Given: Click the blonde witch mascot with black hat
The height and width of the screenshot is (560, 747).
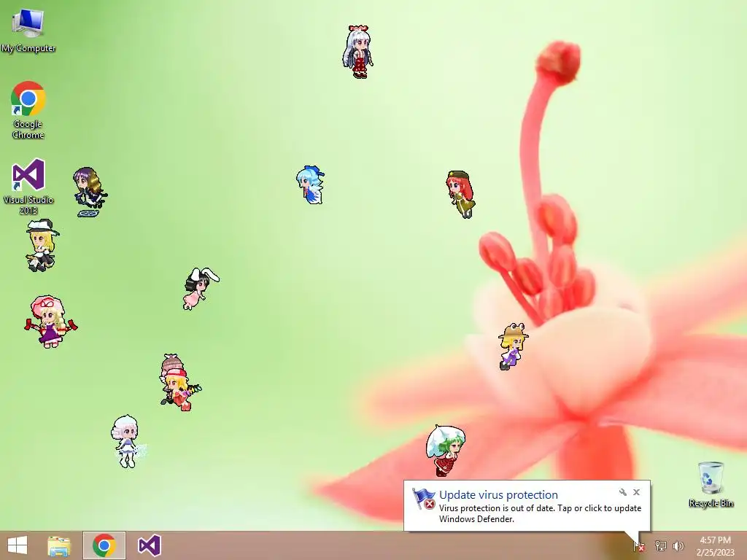Looking at the screenshot, I should coord(42,245).
